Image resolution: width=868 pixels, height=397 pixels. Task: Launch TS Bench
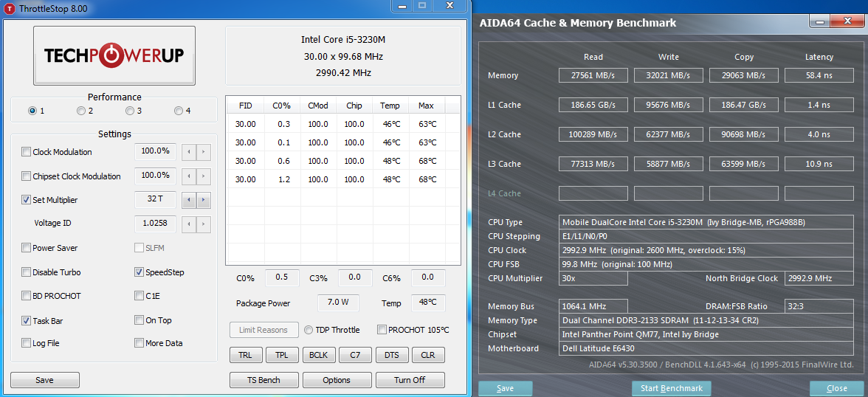[x=263, y=380]
